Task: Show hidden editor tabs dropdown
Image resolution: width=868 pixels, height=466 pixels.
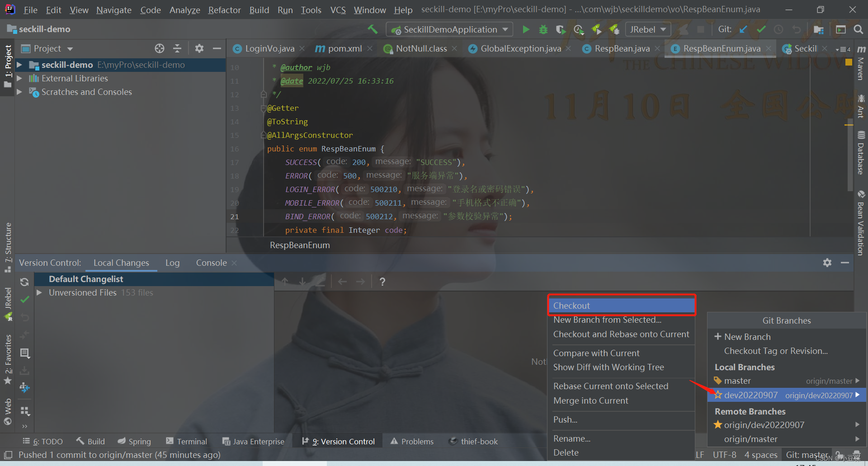Action: (x=843, y=49)
